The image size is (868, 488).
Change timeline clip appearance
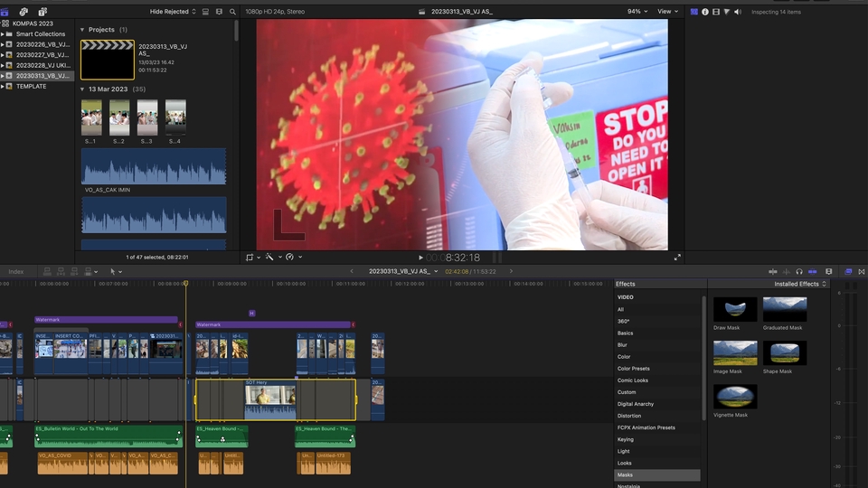[x=829, y=272]
